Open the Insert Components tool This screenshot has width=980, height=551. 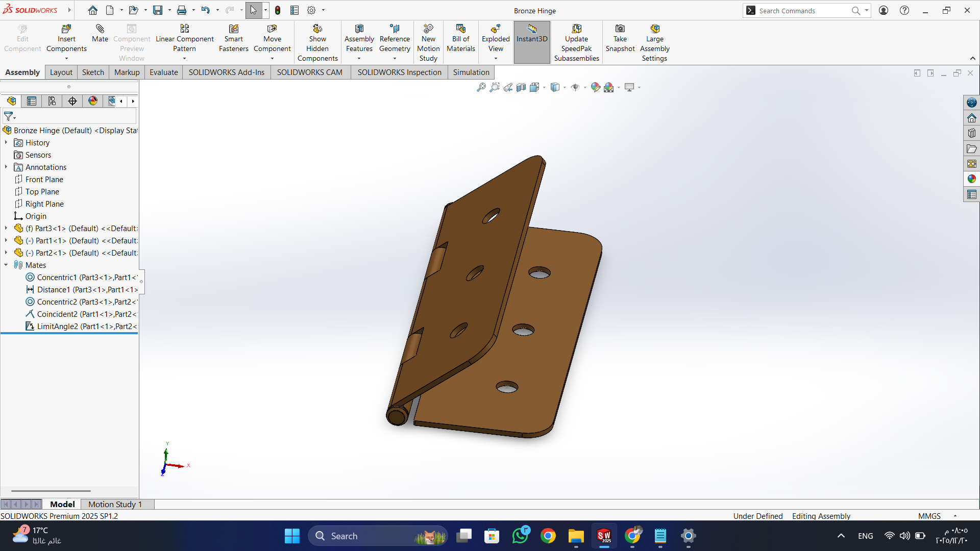point(66,39)
